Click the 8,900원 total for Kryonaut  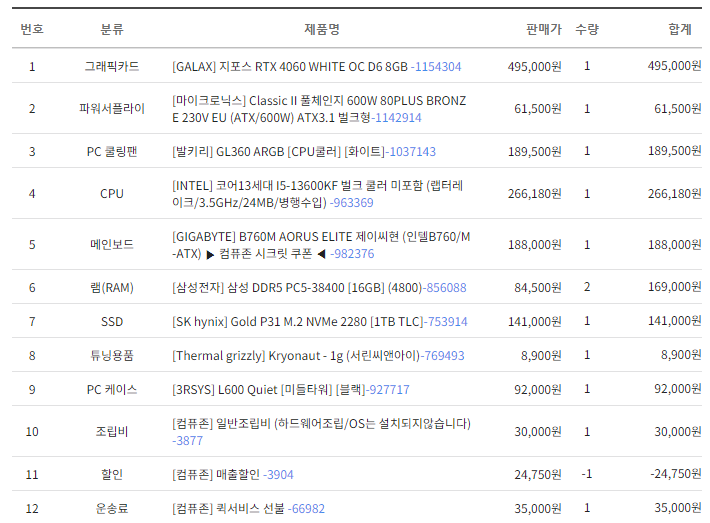(681, 355)
